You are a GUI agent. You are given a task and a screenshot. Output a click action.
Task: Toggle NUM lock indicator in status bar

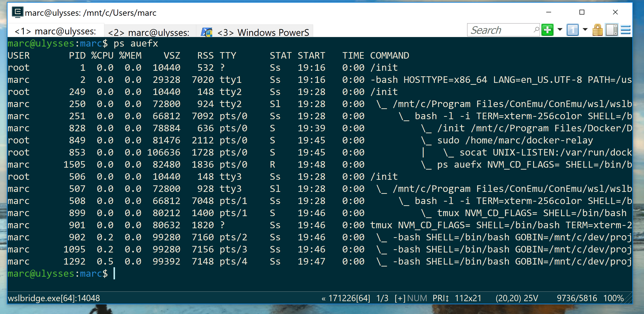417,298
